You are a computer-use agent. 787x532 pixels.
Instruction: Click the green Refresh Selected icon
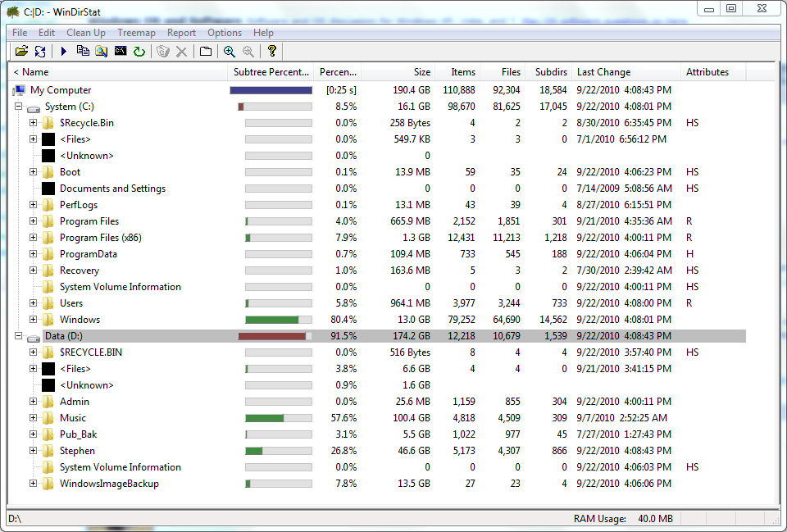tap(139, 52)
